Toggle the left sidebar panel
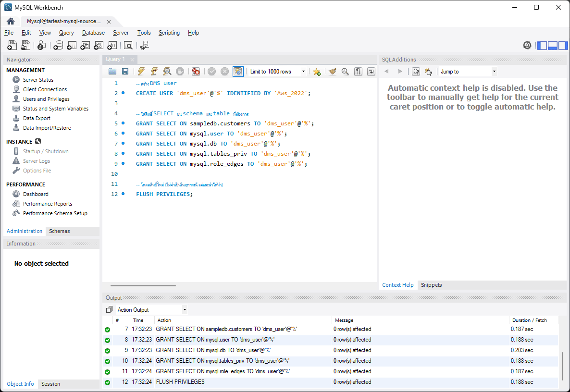The image size is (570, 392). pyautogui.click(x=542, y=46)
